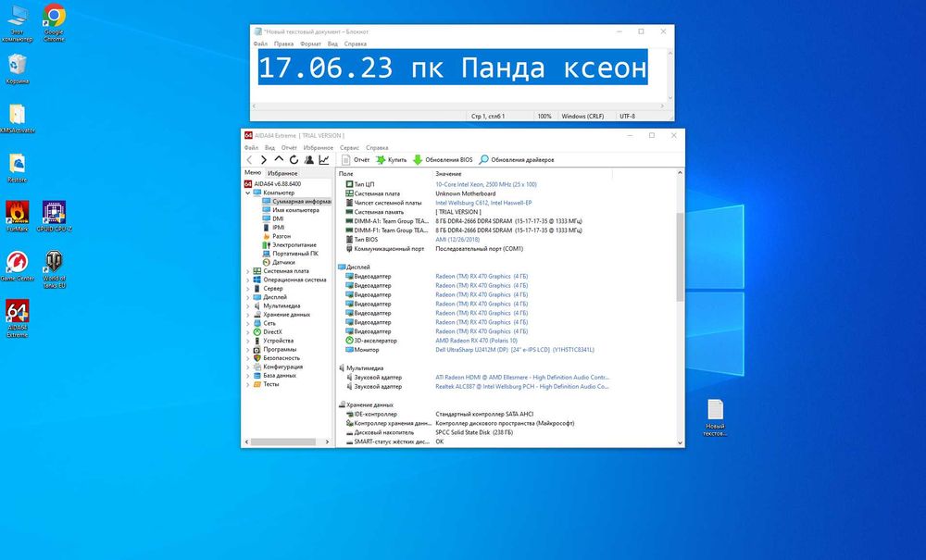The image size is (926, 560).
Task: Click the AIDA64 user profile toolbar icon
Action: click(x=309, y=160)
